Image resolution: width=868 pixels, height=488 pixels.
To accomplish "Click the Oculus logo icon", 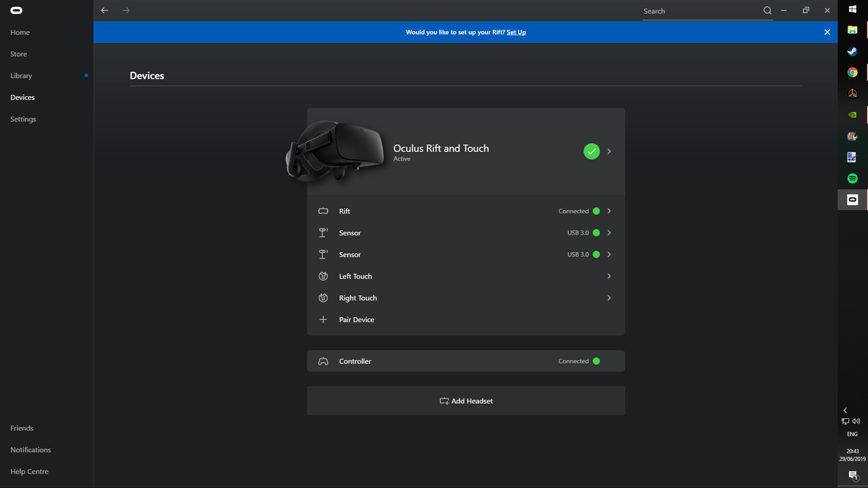I will point(16,10).
